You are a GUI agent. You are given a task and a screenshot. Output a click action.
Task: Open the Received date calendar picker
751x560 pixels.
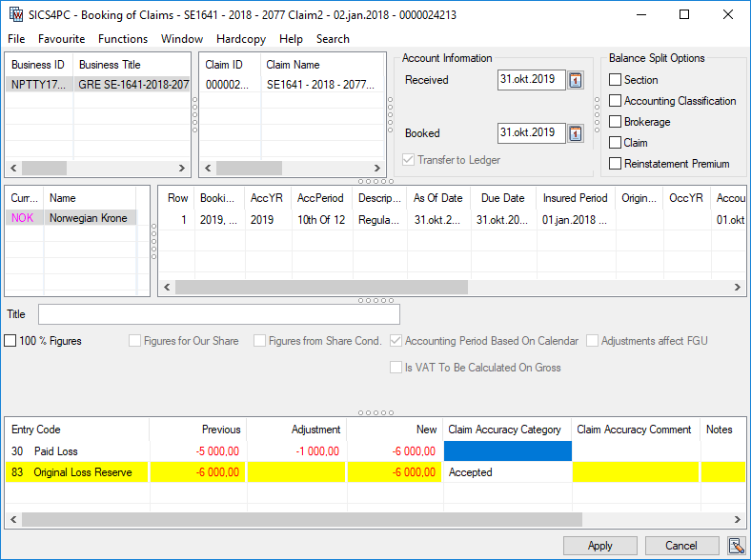coord(576,80)
